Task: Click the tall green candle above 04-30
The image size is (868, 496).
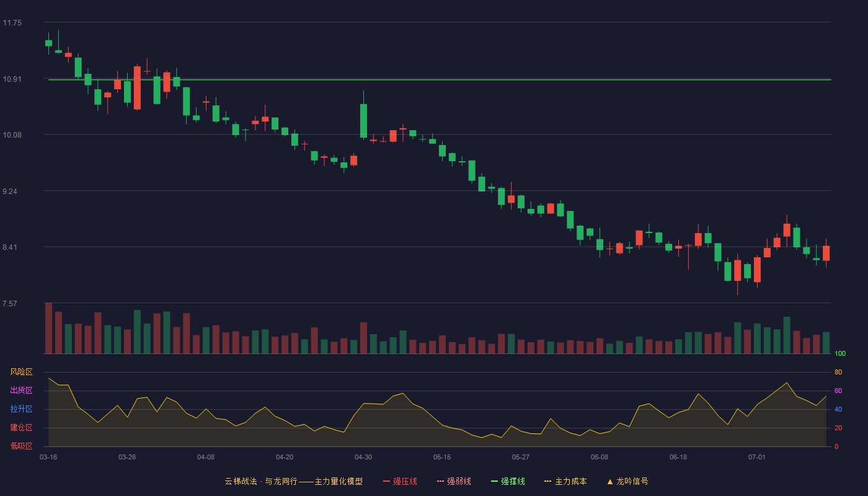Action: (x=363, y=120)
